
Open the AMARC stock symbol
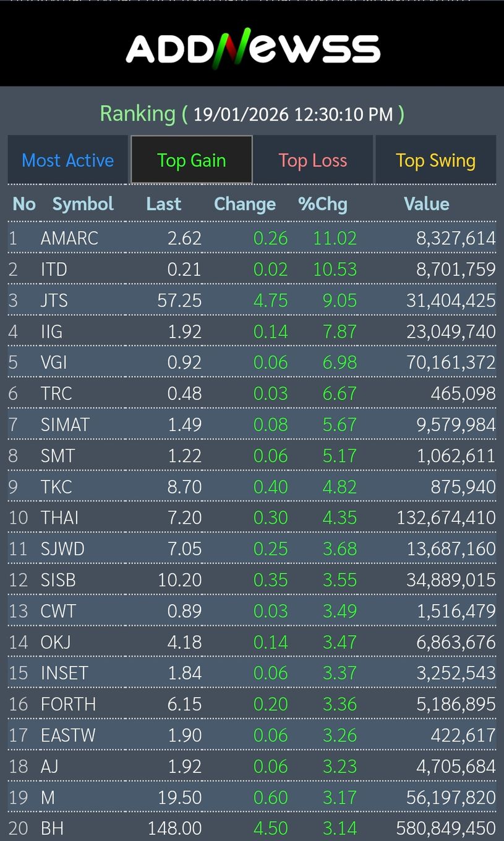(x=69, y=238)
